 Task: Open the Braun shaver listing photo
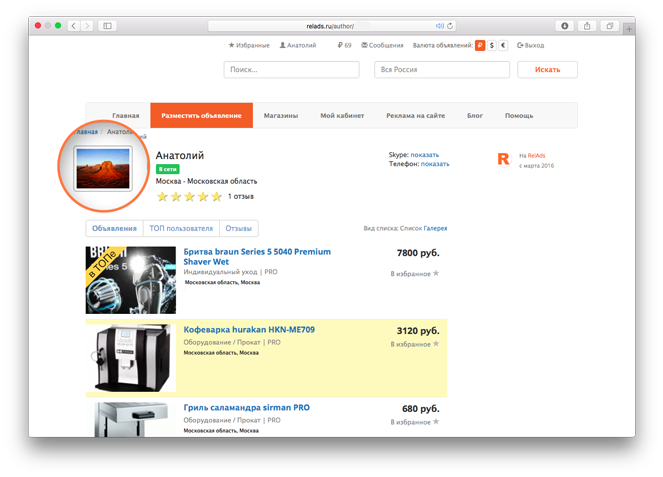point(131,280)
